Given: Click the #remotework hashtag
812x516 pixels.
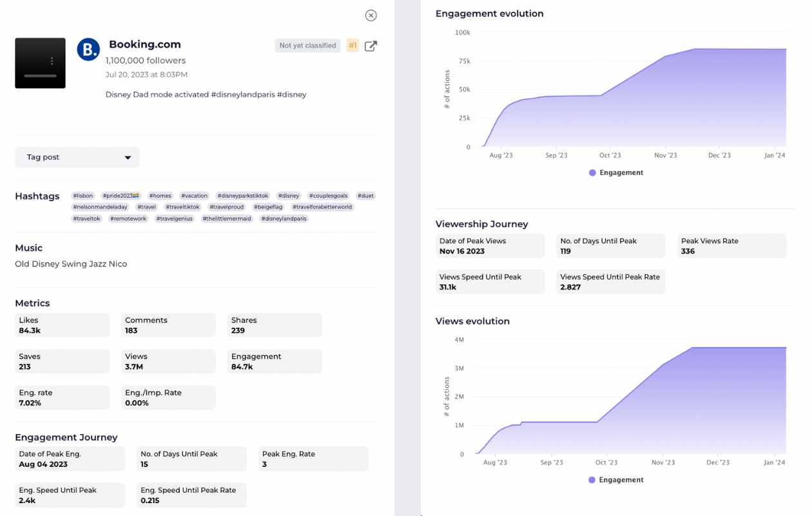Looking at the screenshot, I should [128, 219].
